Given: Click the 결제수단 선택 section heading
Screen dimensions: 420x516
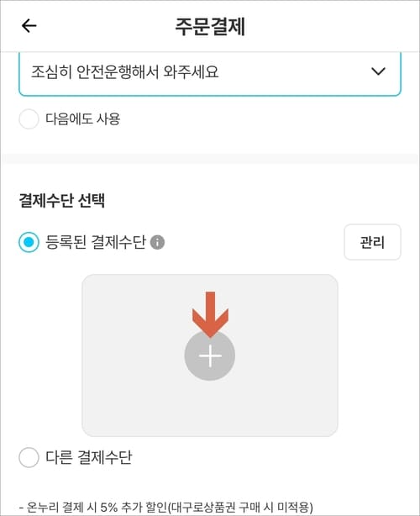Looking at the screenshot, I should 62,200.
